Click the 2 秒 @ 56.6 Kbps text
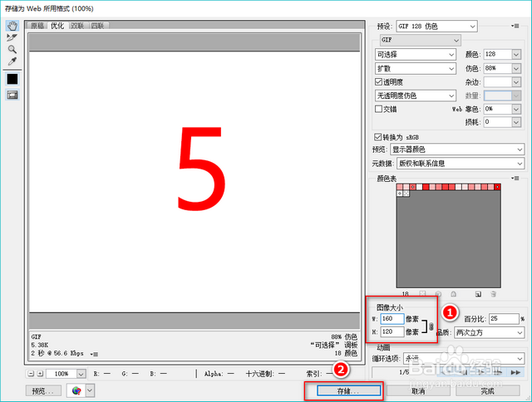Viewport: 532px width, 402px height. (x=57, y=354)
